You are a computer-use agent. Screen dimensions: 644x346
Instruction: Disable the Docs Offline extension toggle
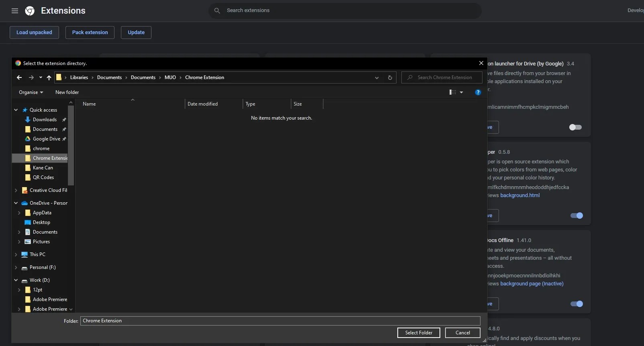coord(577,304)
